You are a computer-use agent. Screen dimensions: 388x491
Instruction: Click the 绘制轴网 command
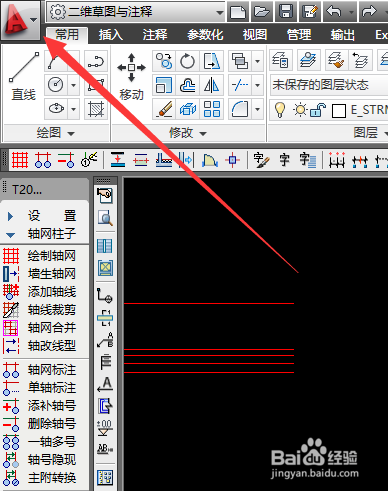pyautogui.click(x=40, y=256)
